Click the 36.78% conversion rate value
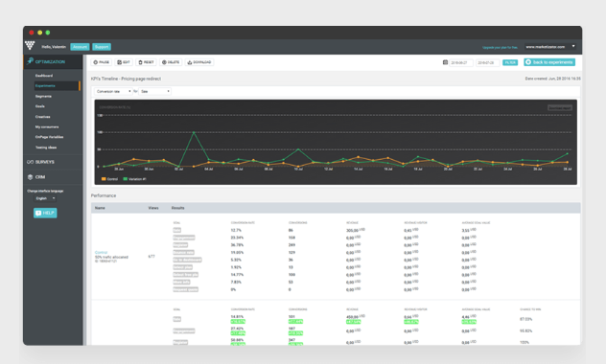606x364 pixels. point(237,244)
